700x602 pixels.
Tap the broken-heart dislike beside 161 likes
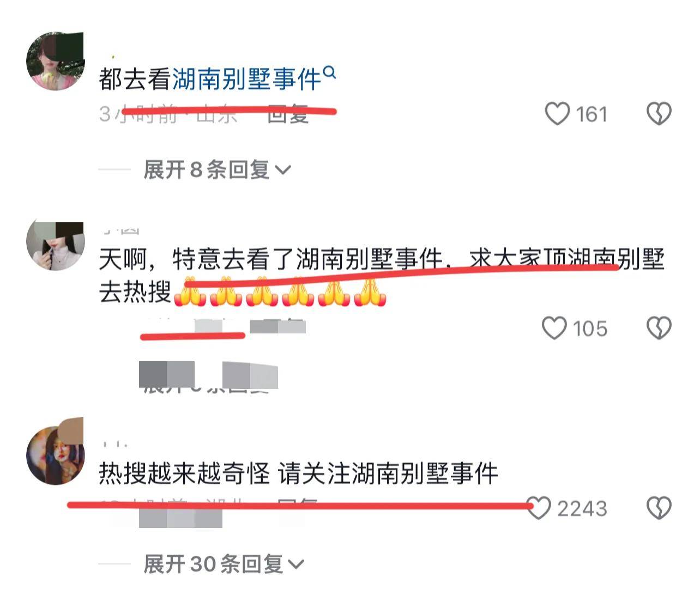pyautogui.click(x=659, y=114)
